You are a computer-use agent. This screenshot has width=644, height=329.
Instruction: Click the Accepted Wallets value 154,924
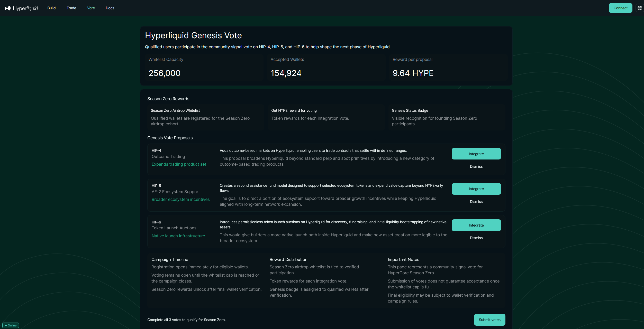point(286,73)
